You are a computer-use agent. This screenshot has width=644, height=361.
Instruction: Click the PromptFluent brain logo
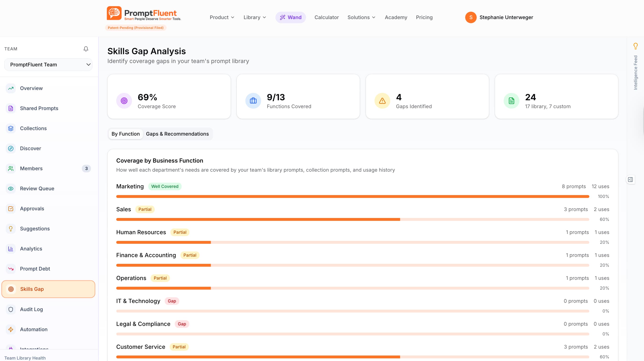pyautogui.click(x=114, y=13)
